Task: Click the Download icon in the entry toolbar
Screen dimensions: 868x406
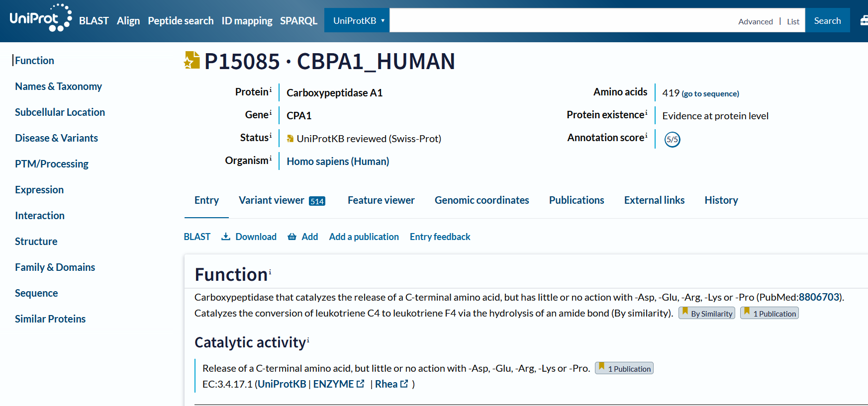Action: click(x=226, y=237)
